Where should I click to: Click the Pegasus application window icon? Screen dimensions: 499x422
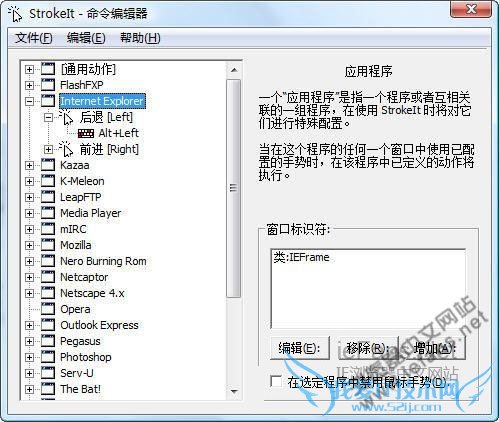(x=48, y=341)
